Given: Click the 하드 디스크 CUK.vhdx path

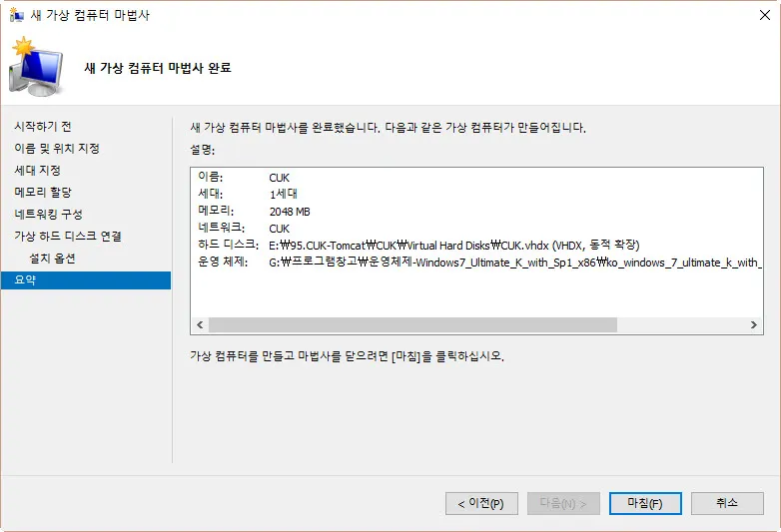Looking at the screenshot, I should tap(453, 245).
